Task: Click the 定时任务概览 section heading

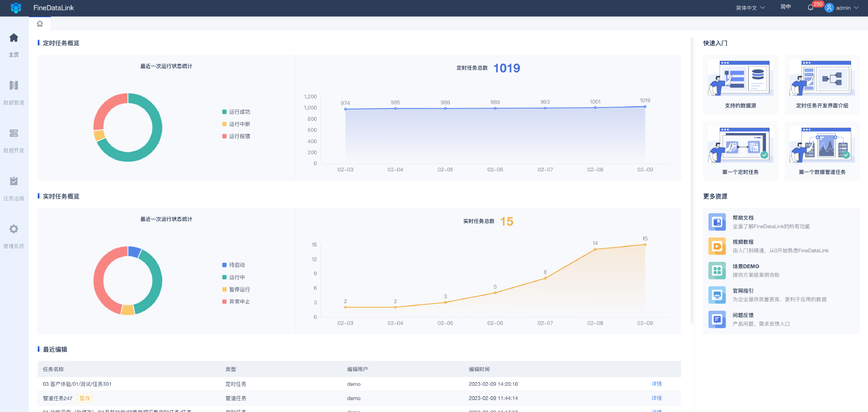Action: point(61,43)
